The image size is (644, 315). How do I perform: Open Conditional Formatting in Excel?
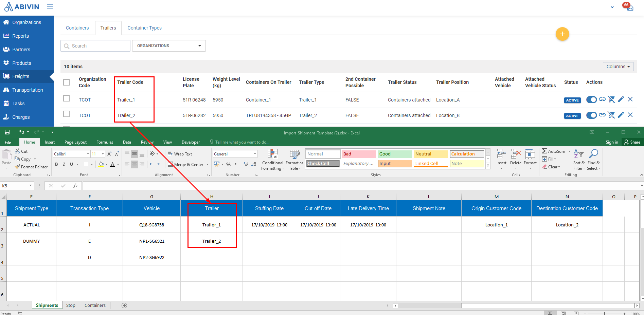pos(272,160)
